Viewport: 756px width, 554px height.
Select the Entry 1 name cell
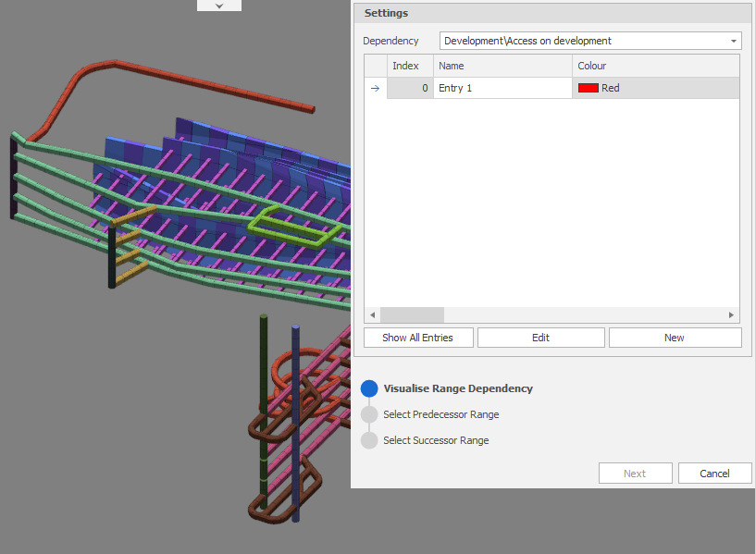(x=502, y=89)
